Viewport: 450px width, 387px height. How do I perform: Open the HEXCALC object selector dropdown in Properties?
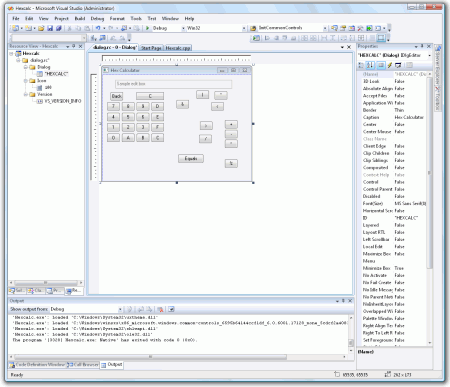click(x=429, y=55)
